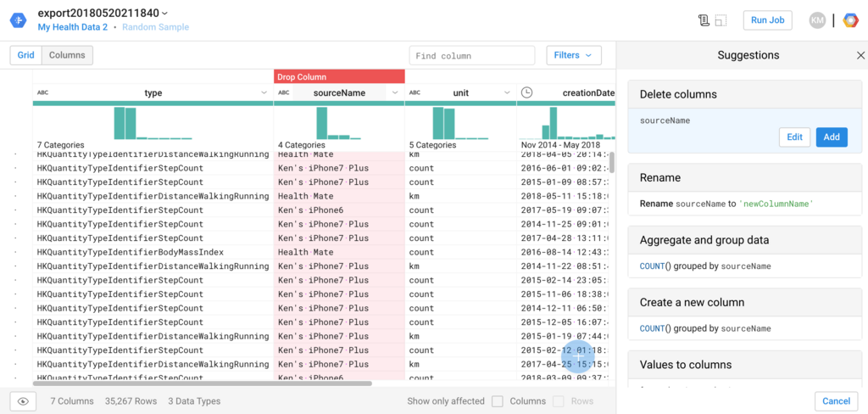Open the Filters dropdown
The image size is (868, 414).
point(574,55)
